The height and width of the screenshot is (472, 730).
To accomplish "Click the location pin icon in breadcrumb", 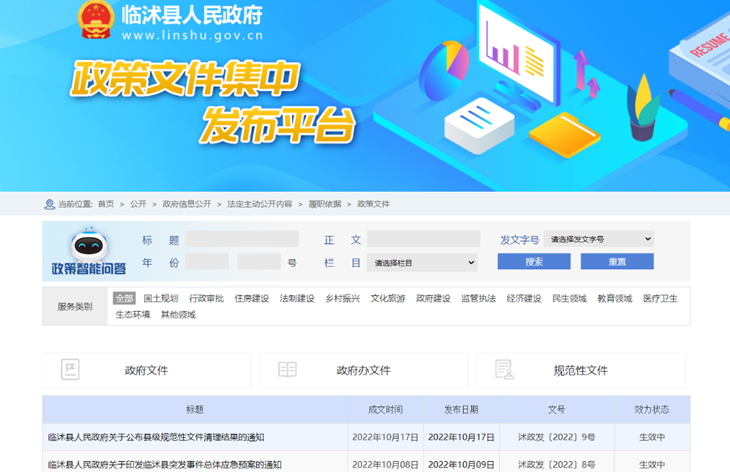I will tap(49, 204).
